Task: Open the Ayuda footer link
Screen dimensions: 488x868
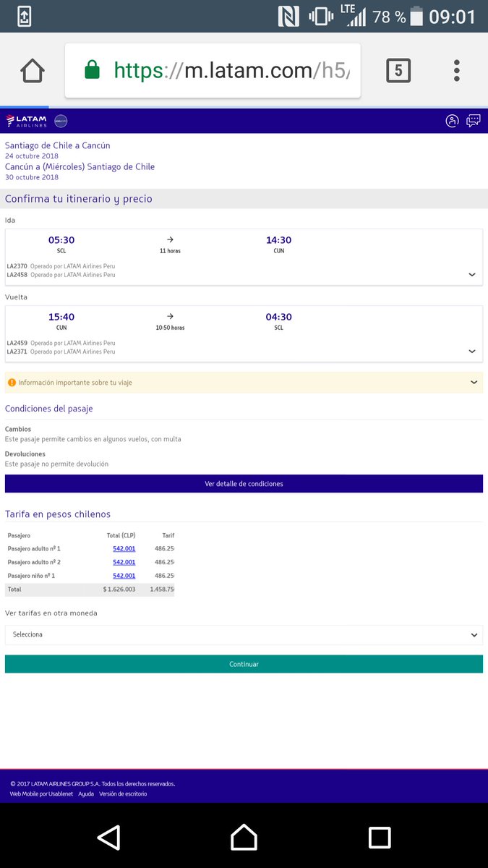Action: coord(86,794)
